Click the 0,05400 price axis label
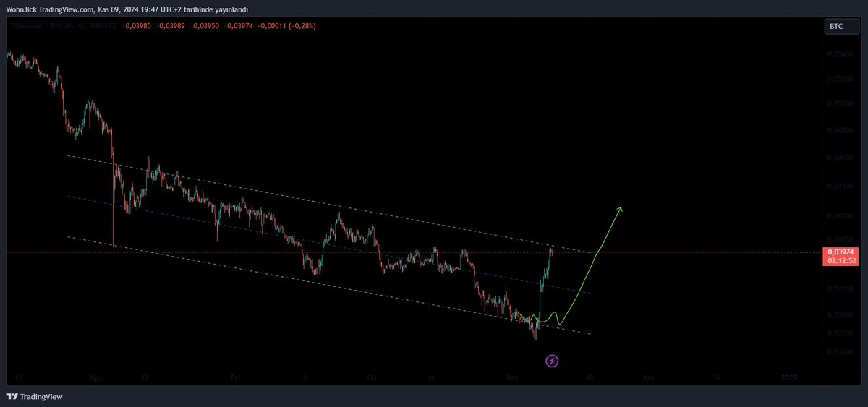 tap(839, 55)
